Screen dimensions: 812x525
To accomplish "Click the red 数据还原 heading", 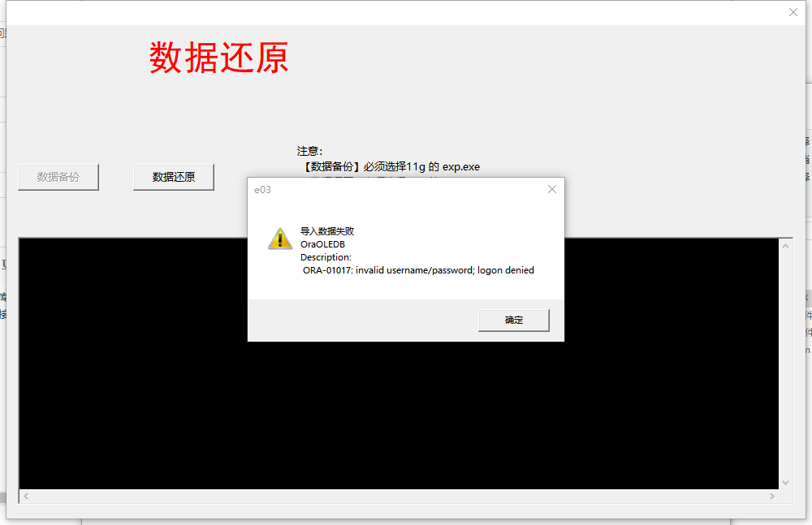I will (x=218, y=58).
